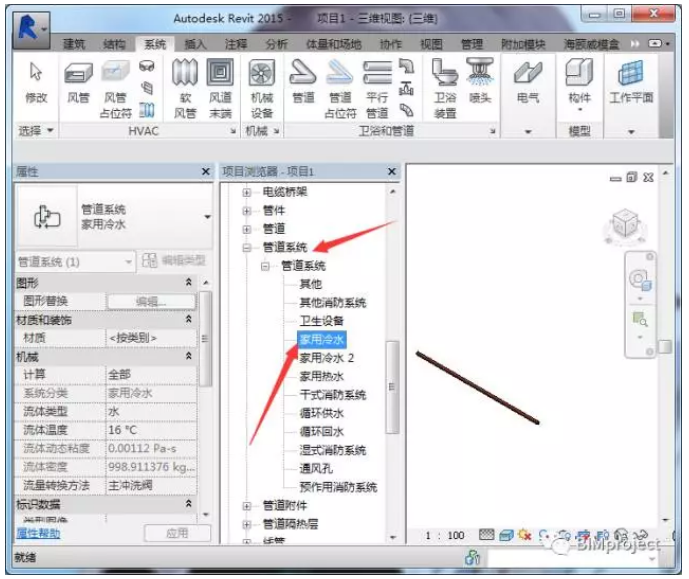This screenshot has height=579, width=689.
Task: Collapse the 材质和装饰 properties section
Action: (189, 319)
